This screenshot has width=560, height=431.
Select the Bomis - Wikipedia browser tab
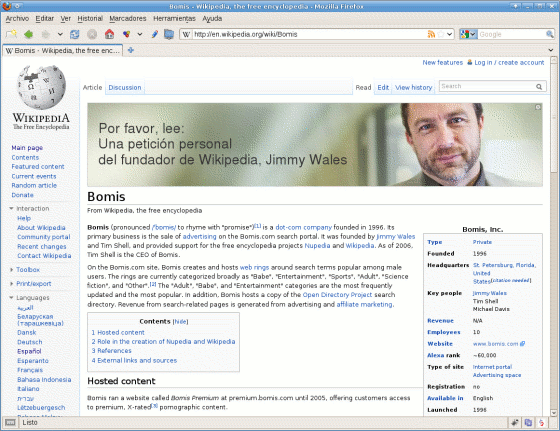(x=63, y=51)
